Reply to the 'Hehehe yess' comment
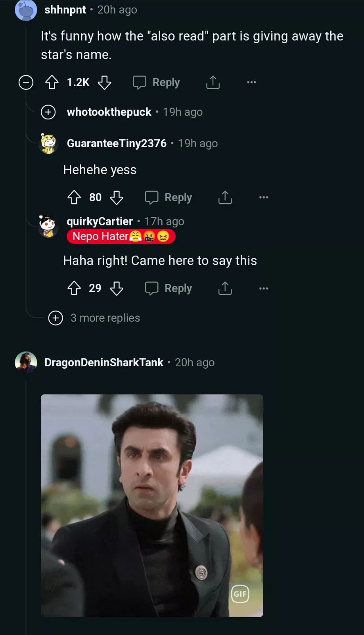This screenshot has height=635, width=364. pos(169,197)
